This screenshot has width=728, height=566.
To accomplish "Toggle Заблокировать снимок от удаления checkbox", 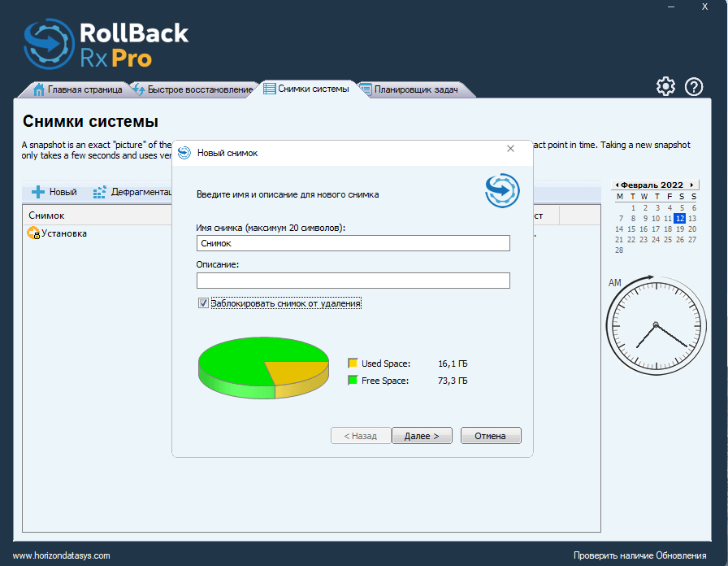I will click(203, 303).
